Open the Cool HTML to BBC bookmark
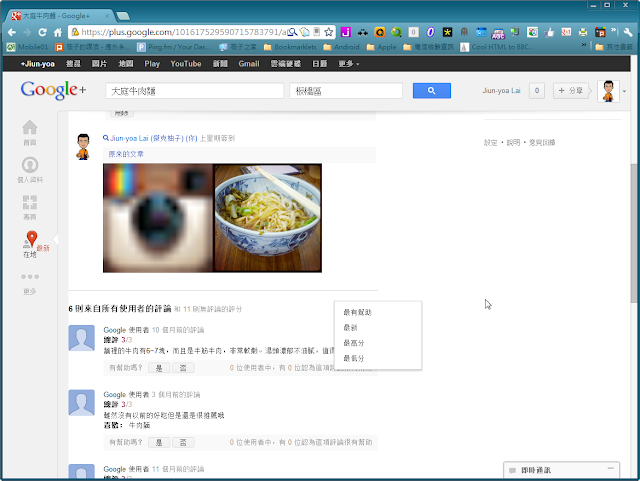The image size is (640, 481). tap(497, 47)
